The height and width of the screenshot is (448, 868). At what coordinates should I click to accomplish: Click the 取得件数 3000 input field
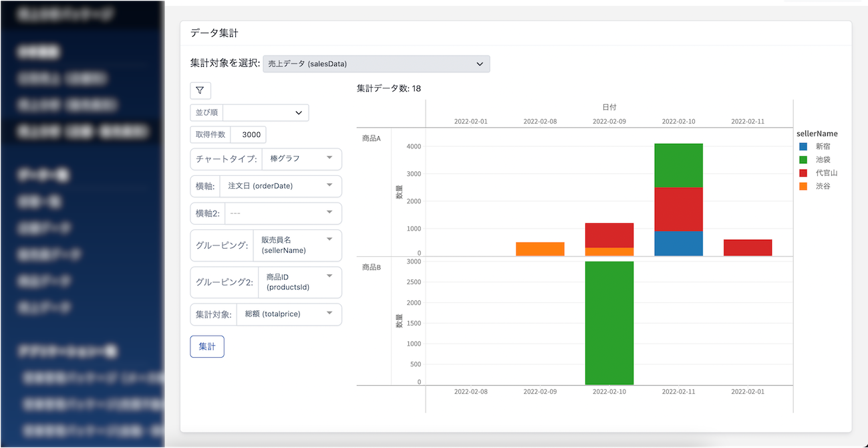(248, 134)
